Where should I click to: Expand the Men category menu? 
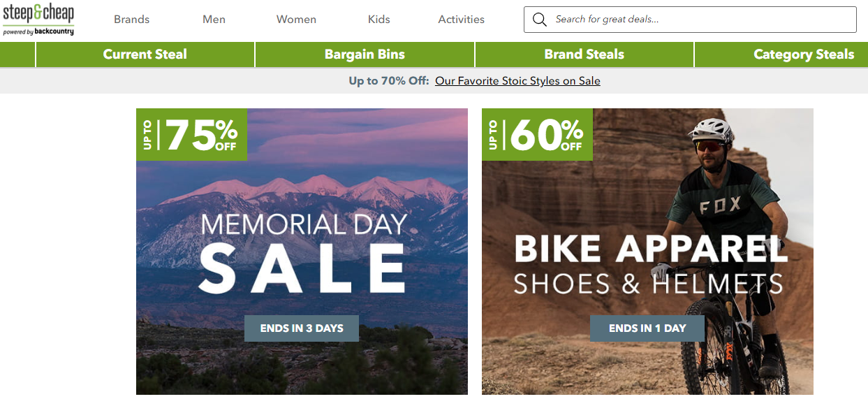tap(214, 20)
